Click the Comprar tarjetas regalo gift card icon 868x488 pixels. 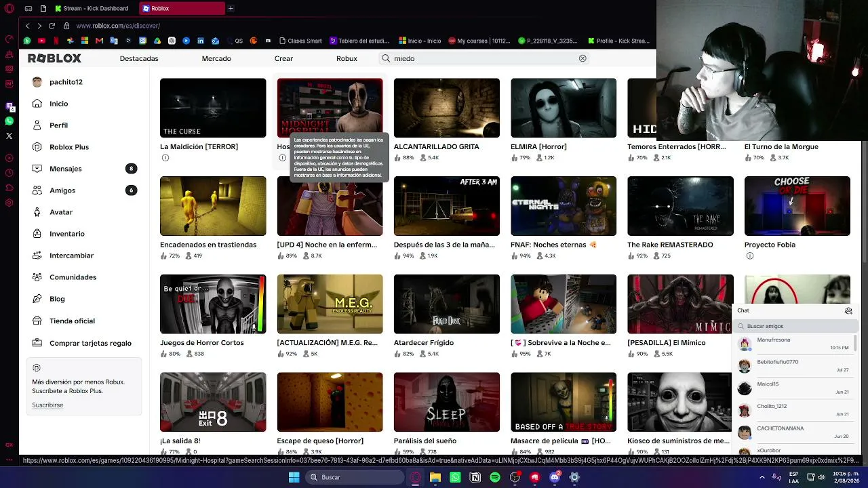pyautogui.click(x=37, y=343)
